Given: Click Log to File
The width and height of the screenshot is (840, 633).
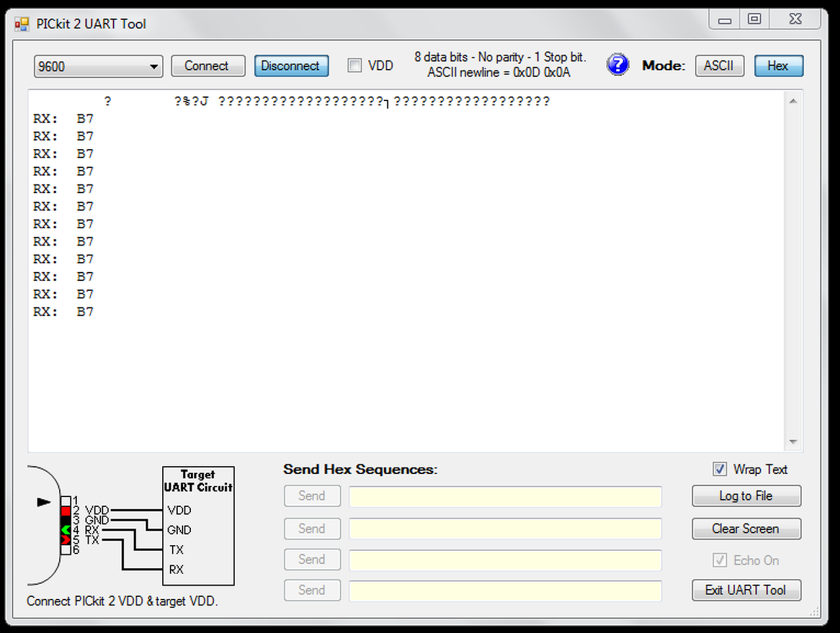Looking at the screenshot, I should 746,496.
